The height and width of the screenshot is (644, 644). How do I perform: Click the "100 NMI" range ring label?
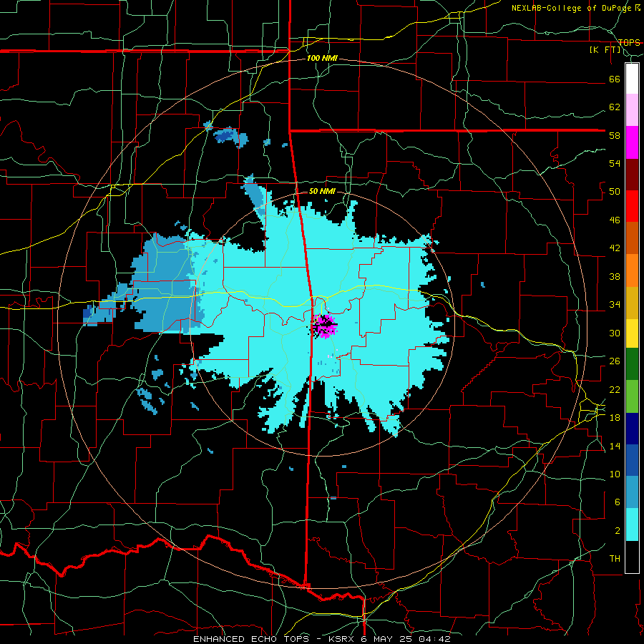point(322,59)
